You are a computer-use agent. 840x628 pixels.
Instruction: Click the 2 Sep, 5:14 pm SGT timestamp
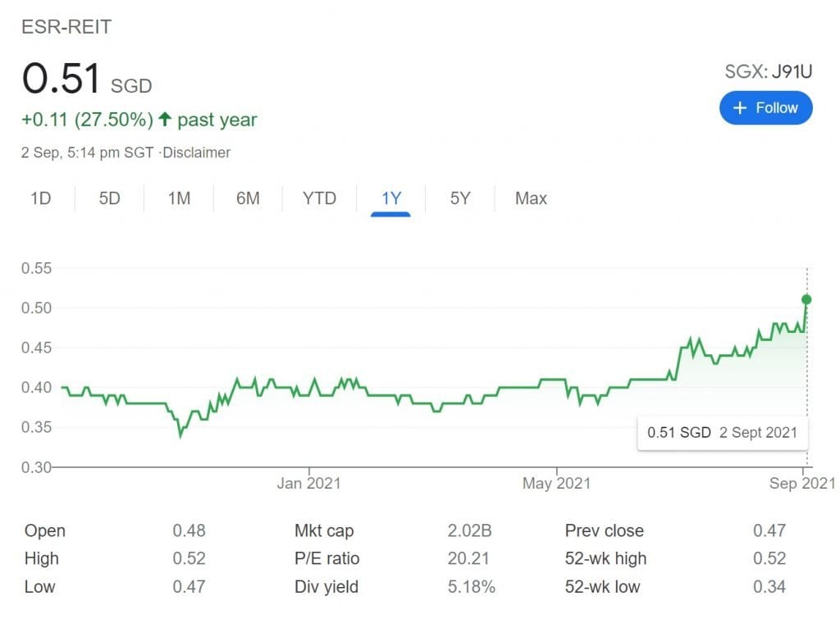point(87,152)
